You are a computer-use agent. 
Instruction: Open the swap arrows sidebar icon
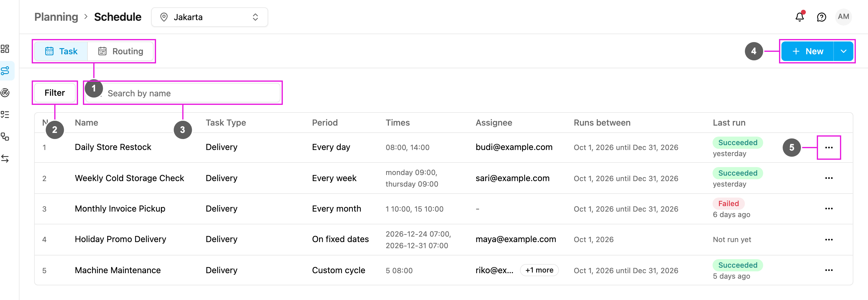(x=5, y=159)
